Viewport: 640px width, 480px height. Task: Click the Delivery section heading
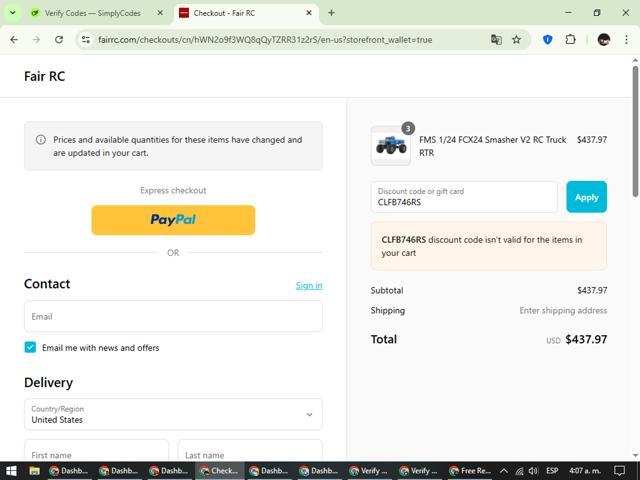coord(49,382)
